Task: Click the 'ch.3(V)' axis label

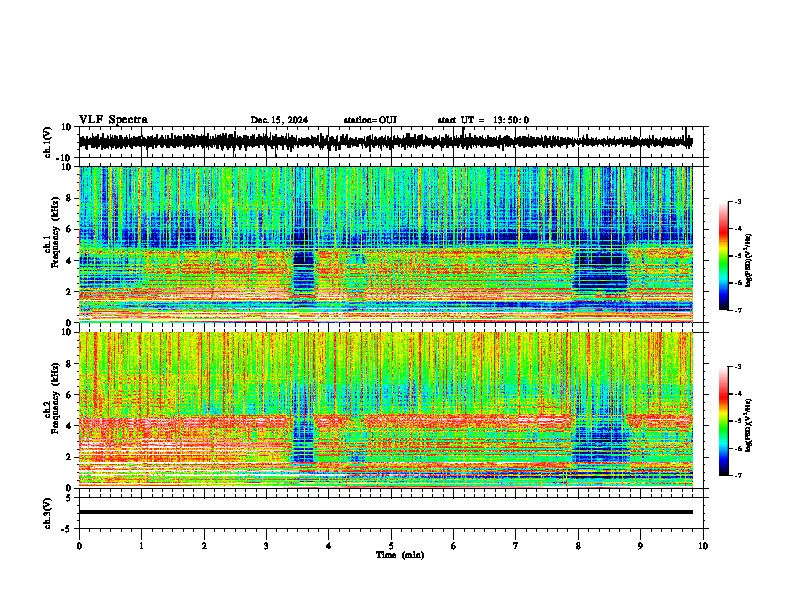Action: 48,513
